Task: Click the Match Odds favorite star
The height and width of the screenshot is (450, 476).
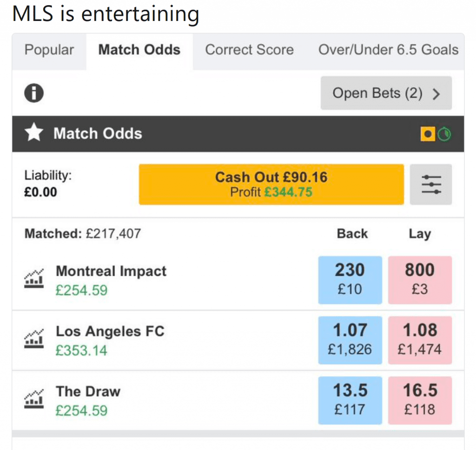Action: point(34,134)
